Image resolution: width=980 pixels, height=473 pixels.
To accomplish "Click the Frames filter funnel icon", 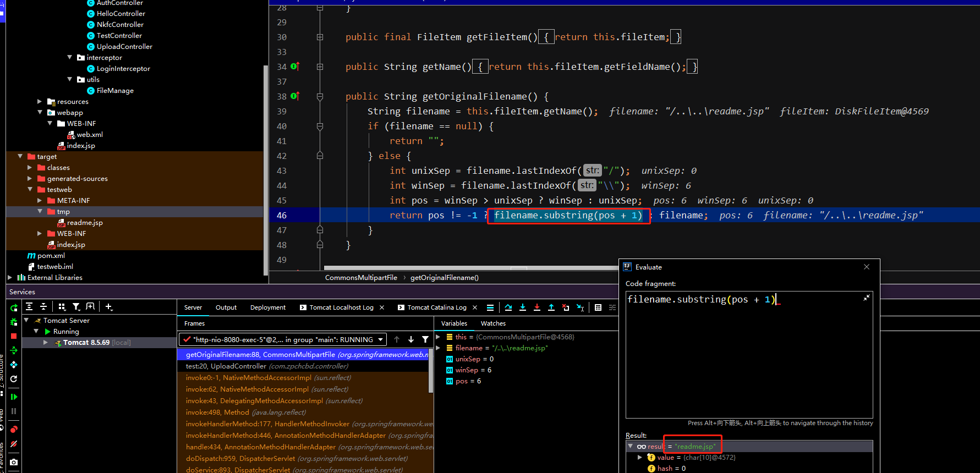I will pos(425,339).
